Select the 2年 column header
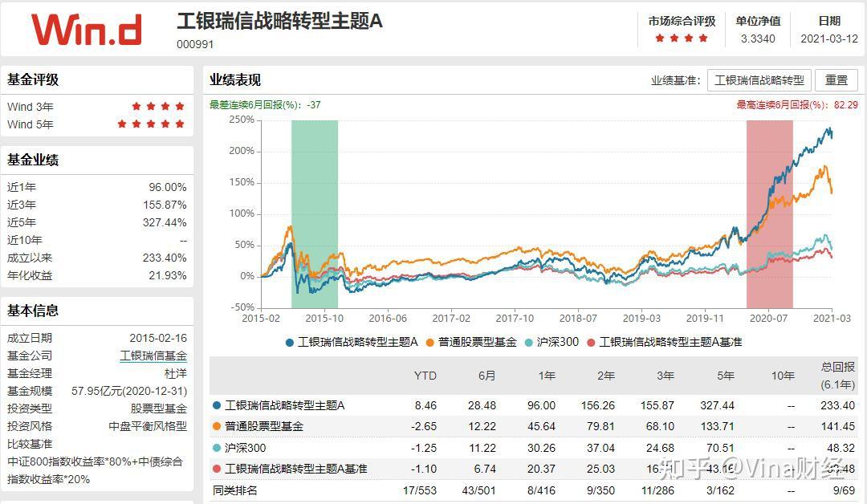The width and height of the screenshot is (867, 504). click(x=605, y=376)
